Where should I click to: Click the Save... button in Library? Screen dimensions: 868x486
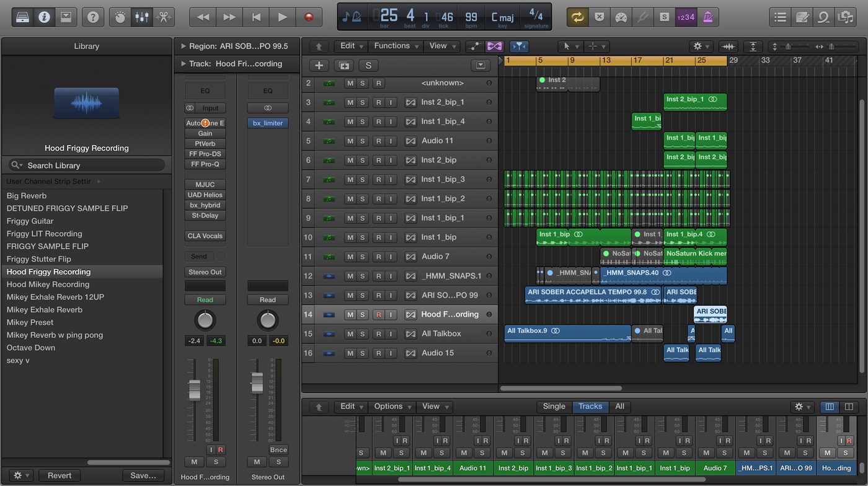click(143, 475)
